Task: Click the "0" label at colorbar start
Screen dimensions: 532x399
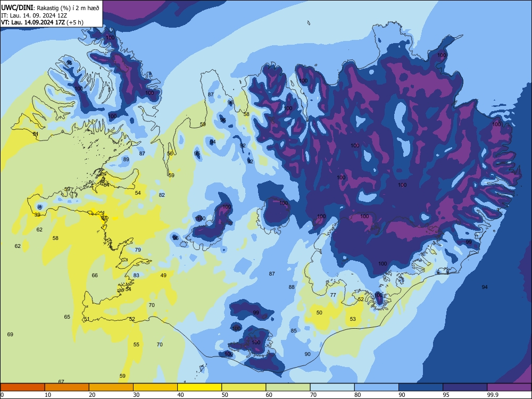Action: pyautogui.click(x=2, y=395)
